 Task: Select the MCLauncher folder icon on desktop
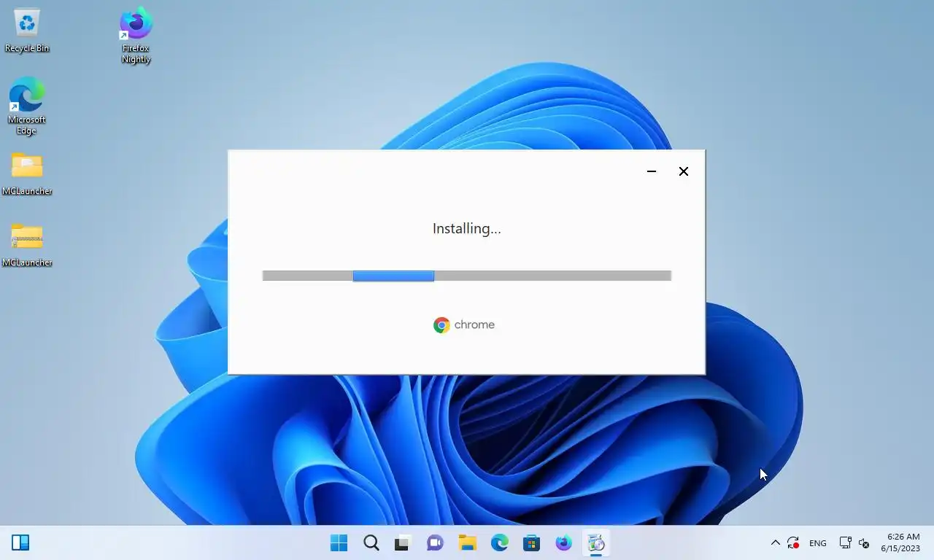click(x=27, y=174)
